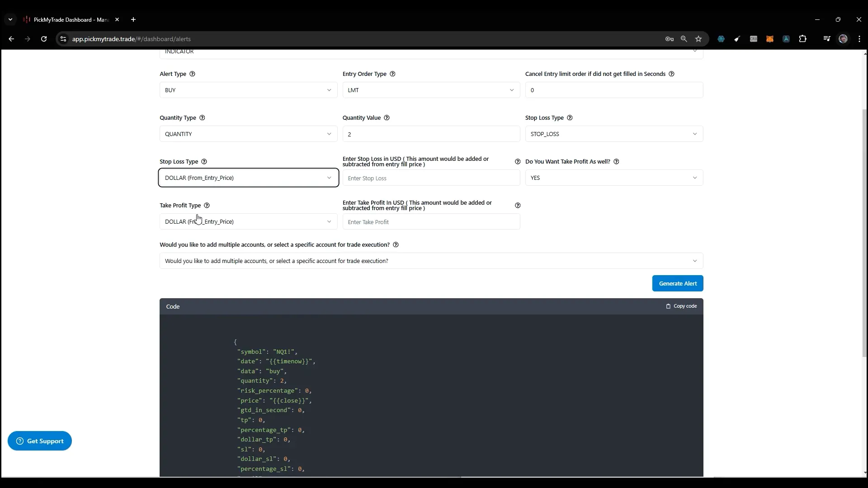Click the "symbol": "NQ1!" code line
Viewport: 868px width, 488px height.
point(267,352)
